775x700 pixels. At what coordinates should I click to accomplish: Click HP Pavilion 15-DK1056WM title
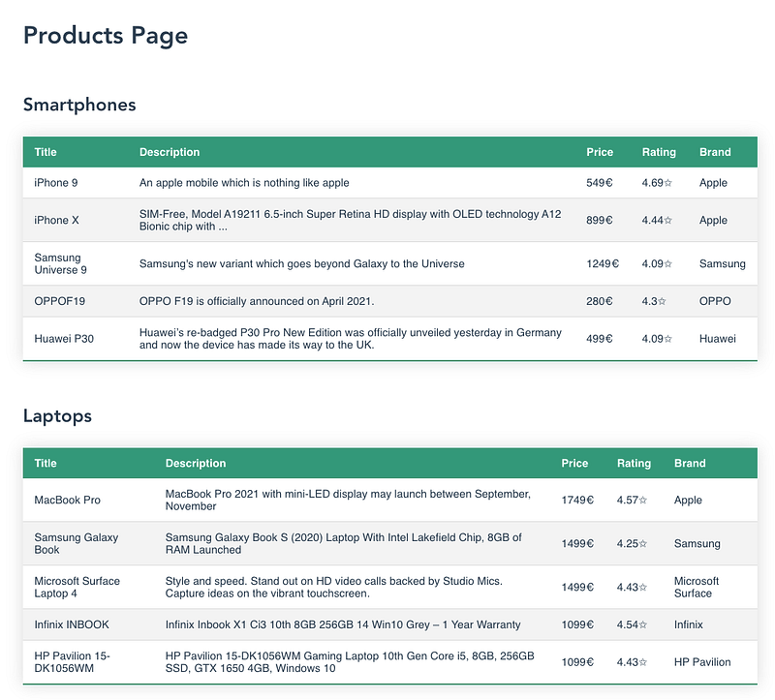coord(72,662)
